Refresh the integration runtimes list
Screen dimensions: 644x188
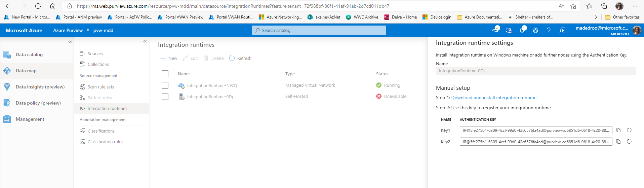(240, 58)
